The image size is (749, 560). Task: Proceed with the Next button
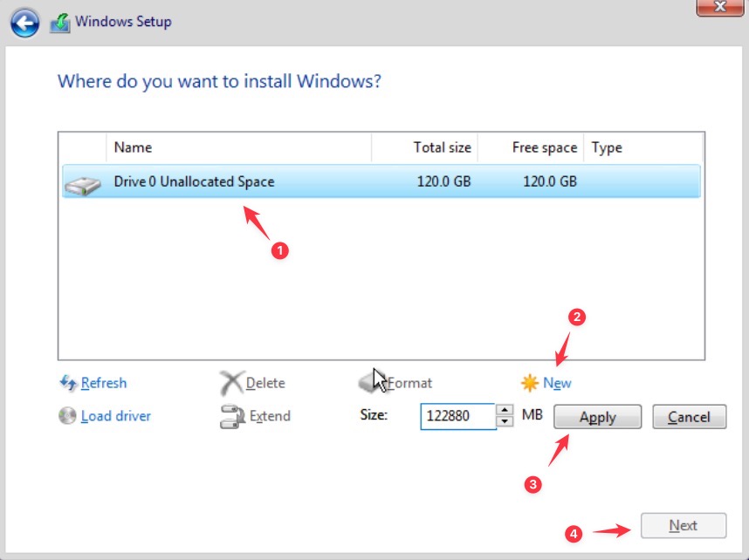pyautogui.click(x=683, y=525)
